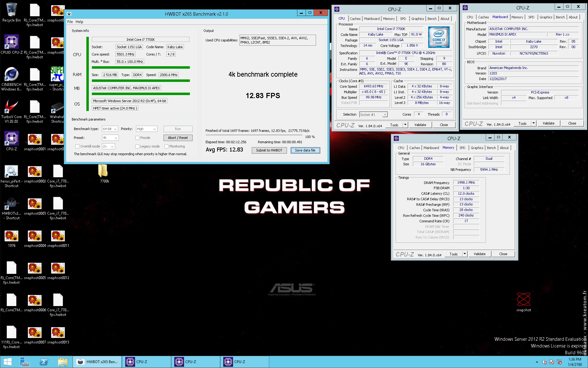Launch HWBOTx265 Shortcut desktop icon
The image size is (588, 368).
[12, 209]
